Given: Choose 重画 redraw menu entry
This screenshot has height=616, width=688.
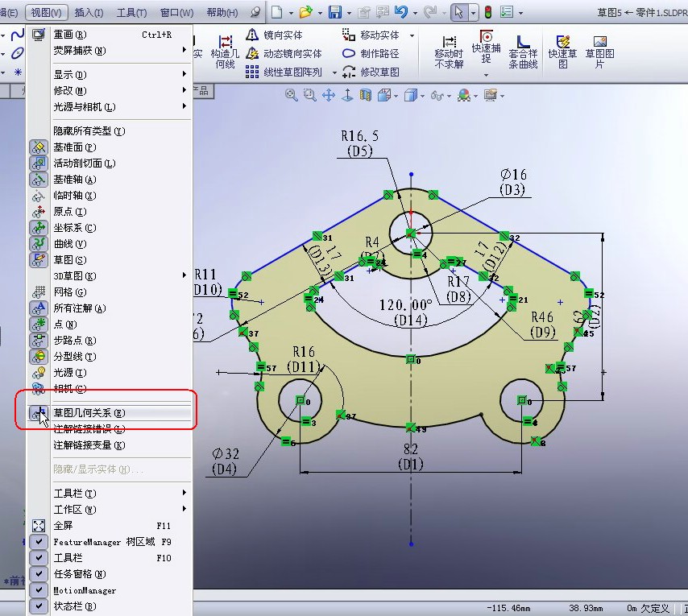Looking at the screenshot, I should pyautogui.click(x=110, y=34).
